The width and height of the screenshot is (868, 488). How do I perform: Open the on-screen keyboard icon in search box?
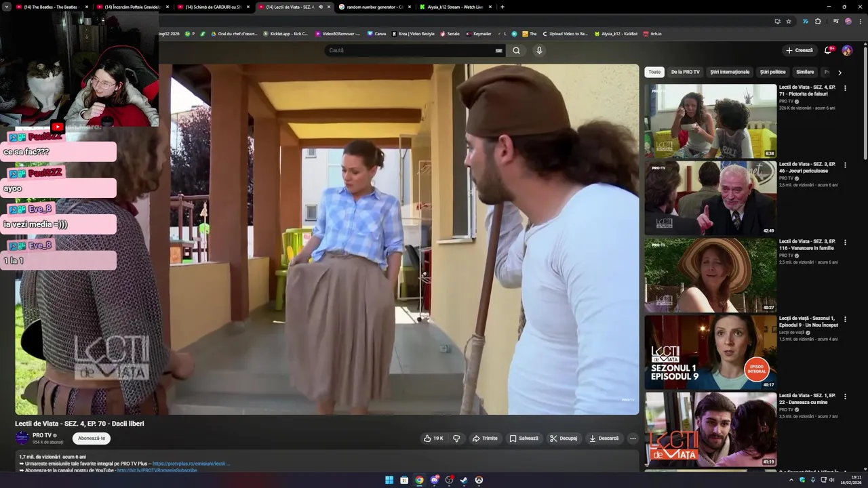[499, 50]
